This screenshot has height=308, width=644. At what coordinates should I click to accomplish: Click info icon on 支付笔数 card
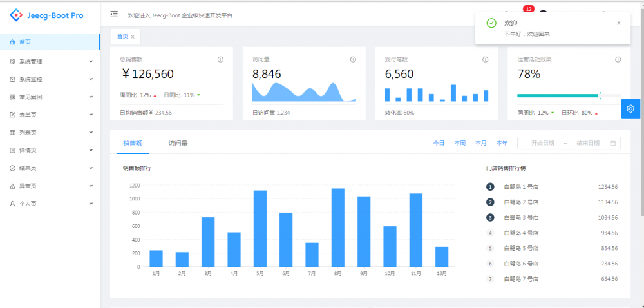coord(486,59)
